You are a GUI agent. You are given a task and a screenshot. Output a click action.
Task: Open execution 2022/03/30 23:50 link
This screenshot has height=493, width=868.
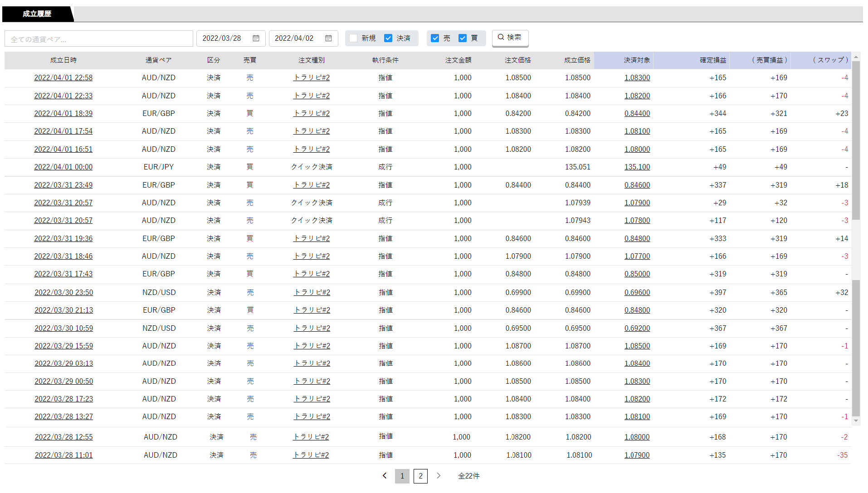[64, 293]
